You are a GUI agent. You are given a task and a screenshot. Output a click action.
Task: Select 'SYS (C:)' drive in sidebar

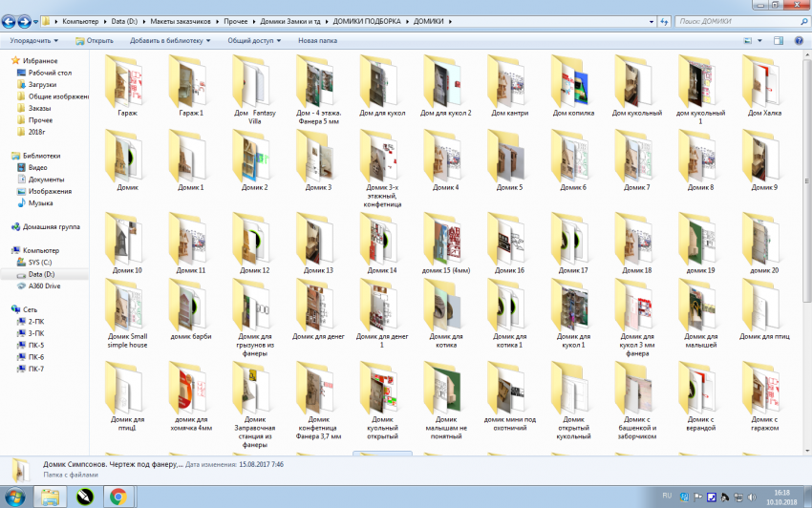click(x=42, y=262)
